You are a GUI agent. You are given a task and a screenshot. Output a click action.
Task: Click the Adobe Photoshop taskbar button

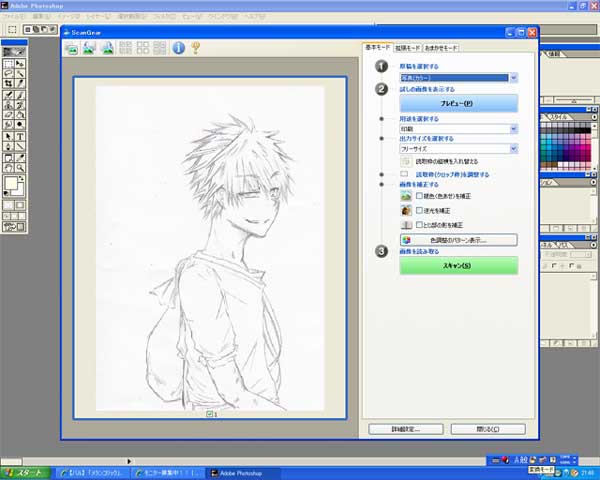243,473
